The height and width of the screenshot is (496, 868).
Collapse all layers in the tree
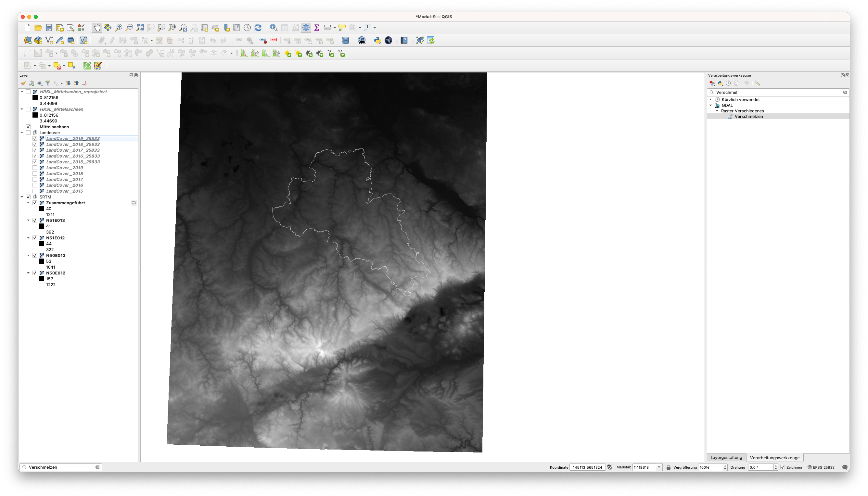(x=76, y=83)
